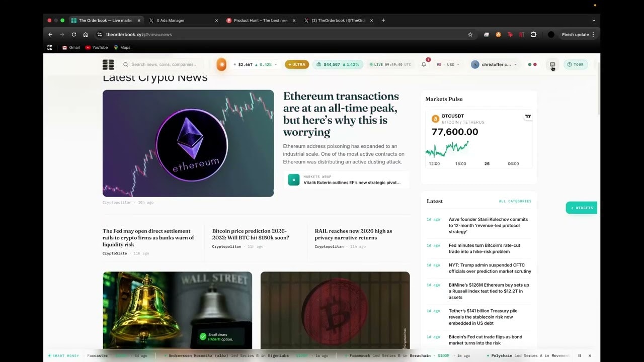The width and height of the screenshot is (644, 362).
Task: Pause the Smart Money ticker
Action: coord(579,355)
